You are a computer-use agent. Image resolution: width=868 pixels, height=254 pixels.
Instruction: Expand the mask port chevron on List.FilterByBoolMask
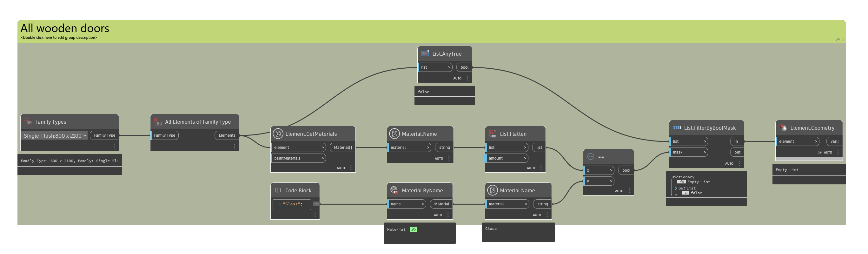point(705,152)
